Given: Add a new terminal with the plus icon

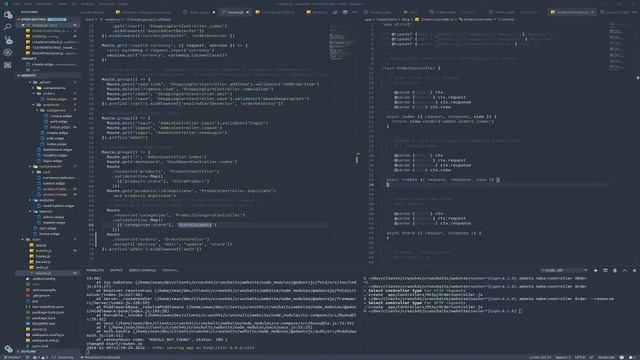Looking at the screenshot, I should tap(596, 270).
